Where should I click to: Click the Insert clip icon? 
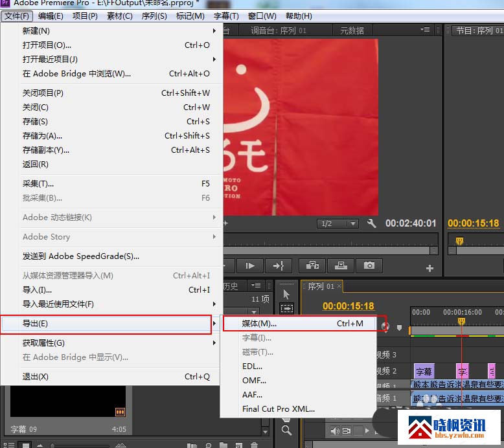point(312,265)
